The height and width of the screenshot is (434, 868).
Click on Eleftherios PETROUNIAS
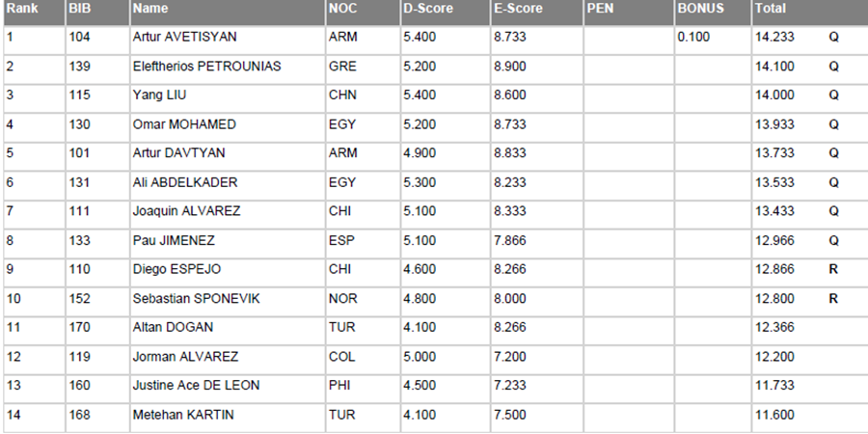click(x=206, y=67)
